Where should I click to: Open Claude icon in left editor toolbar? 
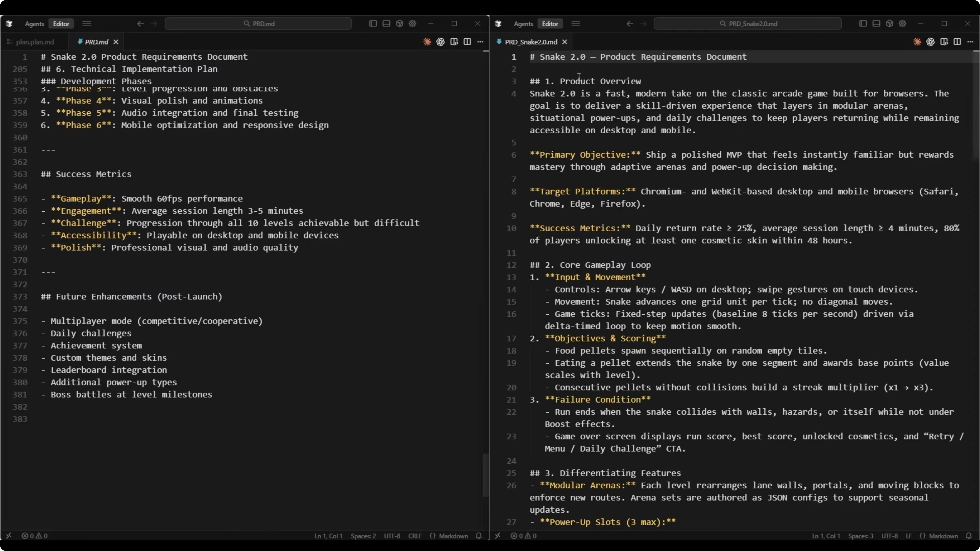(x=427, y=42)
